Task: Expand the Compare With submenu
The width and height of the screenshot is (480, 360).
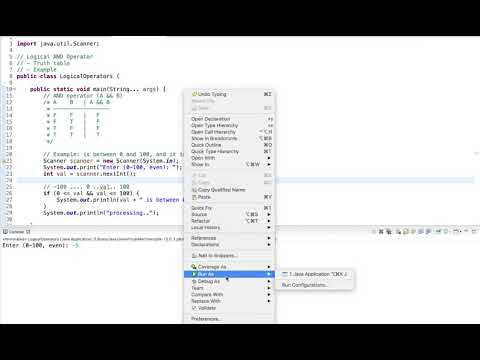Action: click(x=230, y=295)
